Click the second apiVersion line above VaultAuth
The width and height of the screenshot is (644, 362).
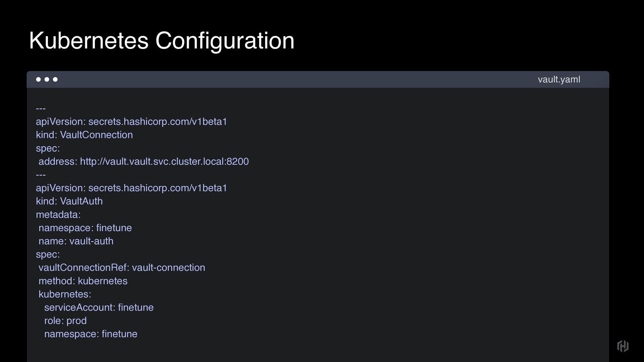(x=131, y=188)
